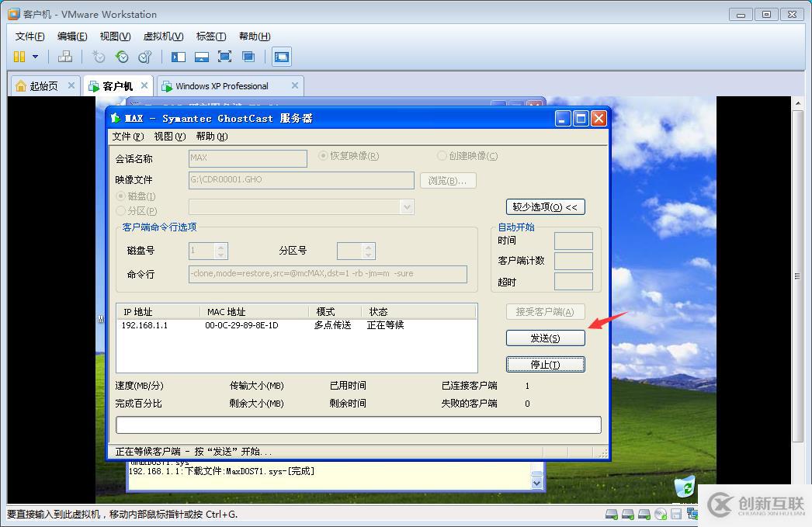The height and width of the screenshot is (527, 812).
Task: Open the snapshot manager
Action: coord(144,56)
